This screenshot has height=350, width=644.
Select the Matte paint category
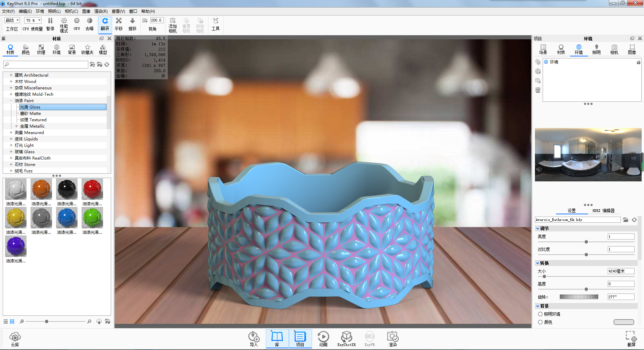coord(31,114)
